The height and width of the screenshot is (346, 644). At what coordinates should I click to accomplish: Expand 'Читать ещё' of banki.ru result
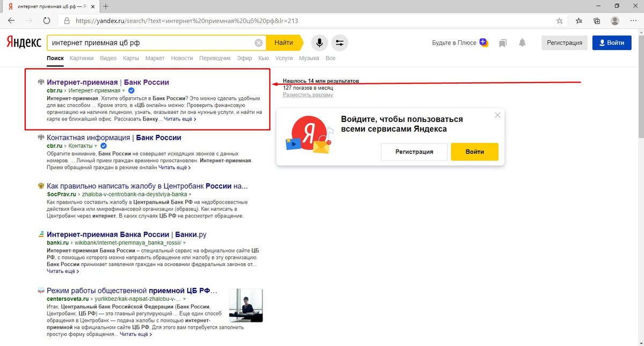63,271
